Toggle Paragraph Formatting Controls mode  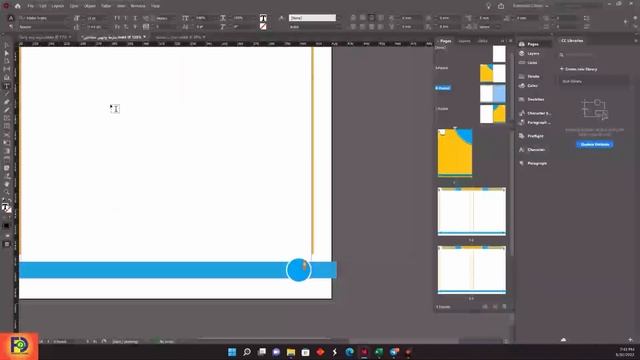pyautogui.click(x=11, y=27)
